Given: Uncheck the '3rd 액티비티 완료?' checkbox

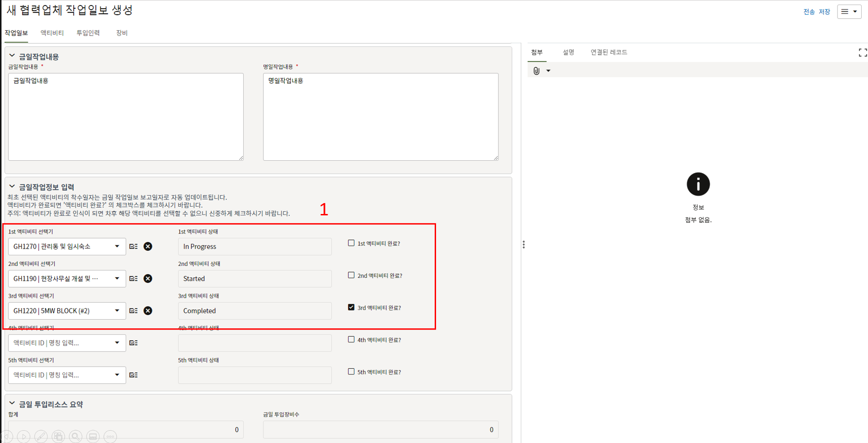Looking at the screenshot, I should 351,307.
